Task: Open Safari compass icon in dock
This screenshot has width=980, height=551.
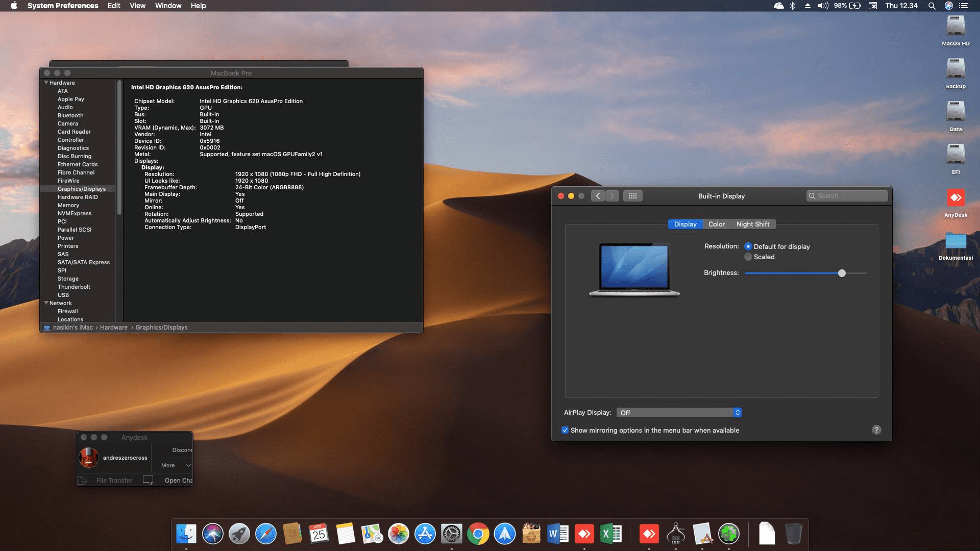Action: pos(266,534)
